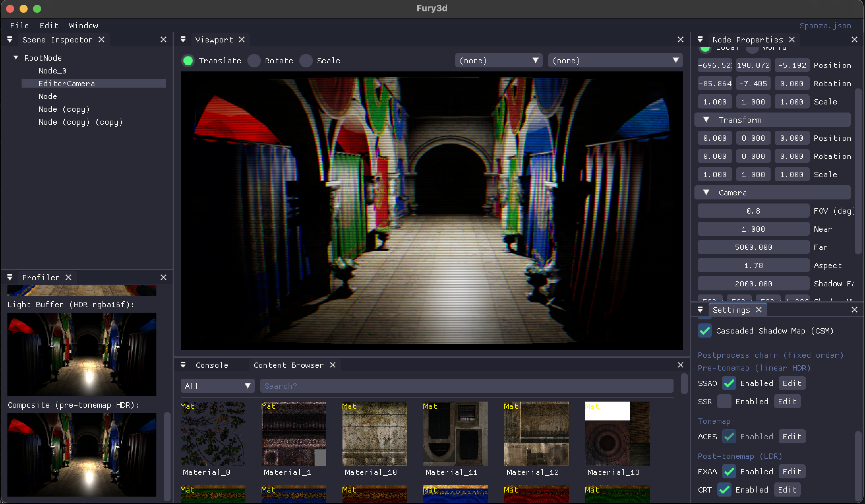The image size is (865, 504).
Task: Adjust the FOV (deg) slider
Action: click(x=754, y=211)
